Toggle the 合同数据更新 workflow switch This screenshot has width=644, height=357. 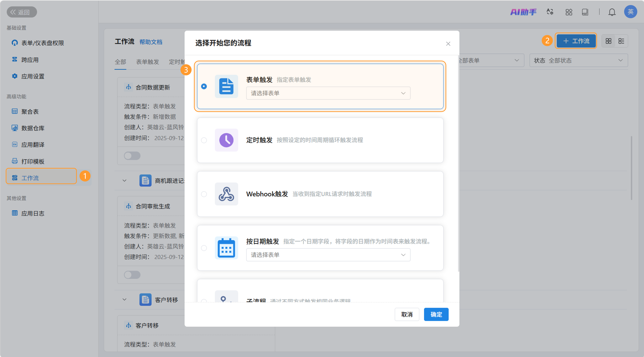pos(132,156)
